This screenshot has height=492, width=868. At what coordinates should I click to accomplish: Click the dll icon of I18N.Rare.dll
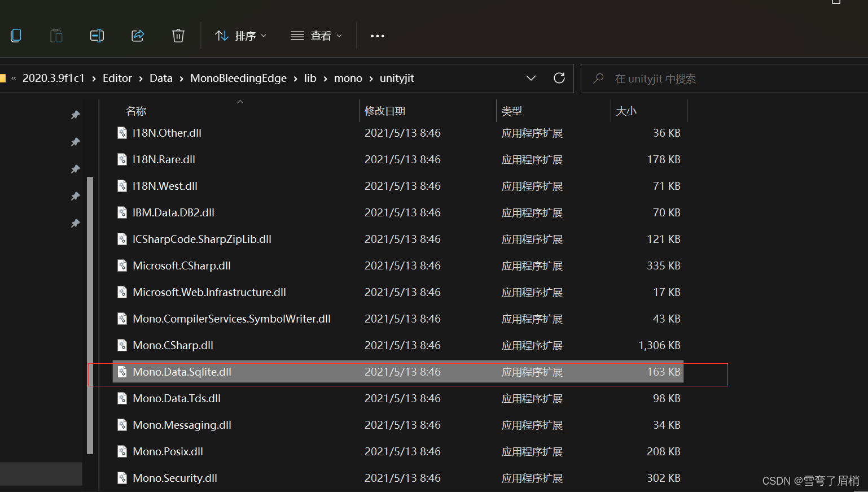tap(122, 159)
